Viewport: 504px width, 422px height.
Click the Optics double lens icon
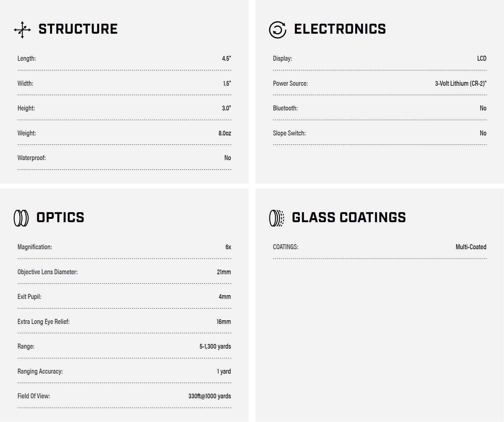coord(21,218)
